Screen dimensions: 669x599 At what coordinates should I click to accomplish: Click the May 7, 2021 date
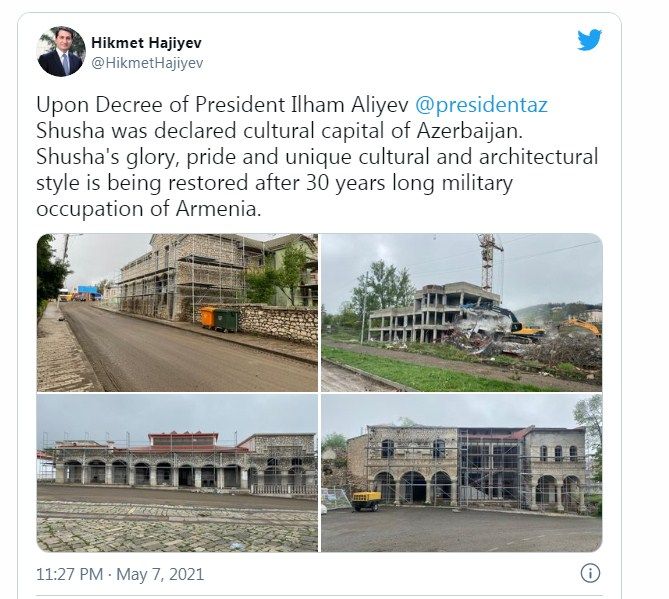coord(161,574)
